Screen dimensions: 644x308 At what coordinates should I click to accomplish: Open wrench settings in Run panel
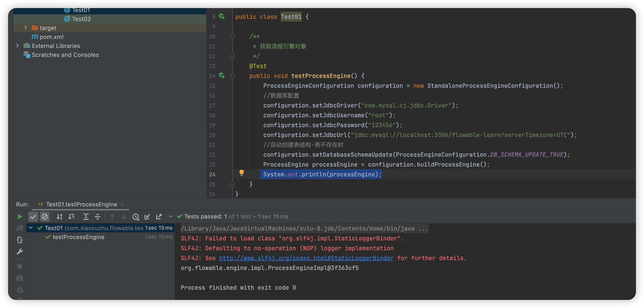tap(20, 251)
